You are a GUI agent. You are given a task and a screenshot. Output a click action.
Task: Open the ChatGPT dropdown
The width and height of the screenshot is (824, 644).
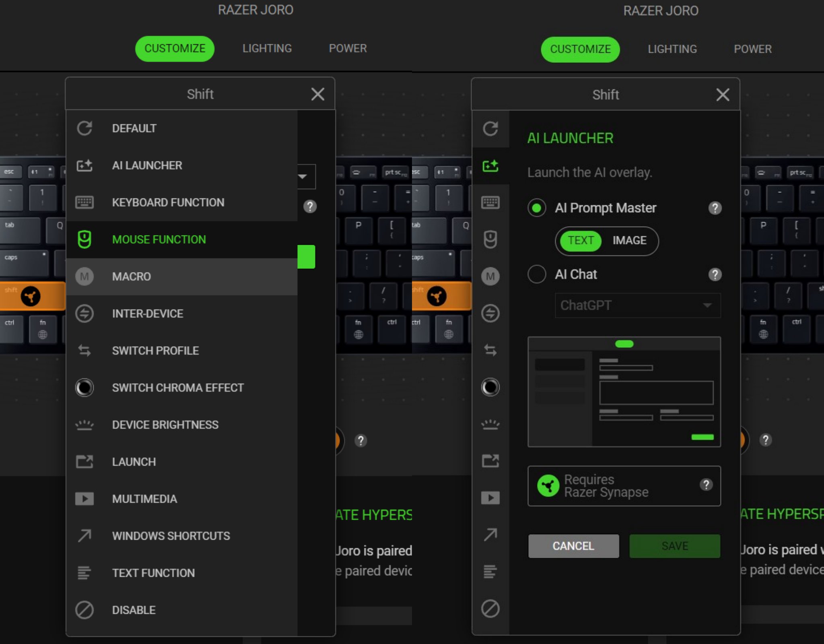638,305
